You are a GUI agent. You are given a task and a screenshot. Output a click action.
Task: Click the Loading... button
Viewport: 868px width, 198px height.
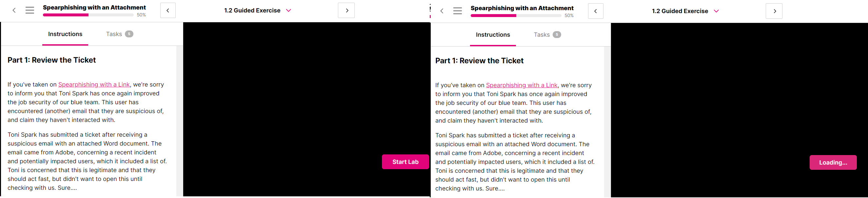(x=833, y=163)
